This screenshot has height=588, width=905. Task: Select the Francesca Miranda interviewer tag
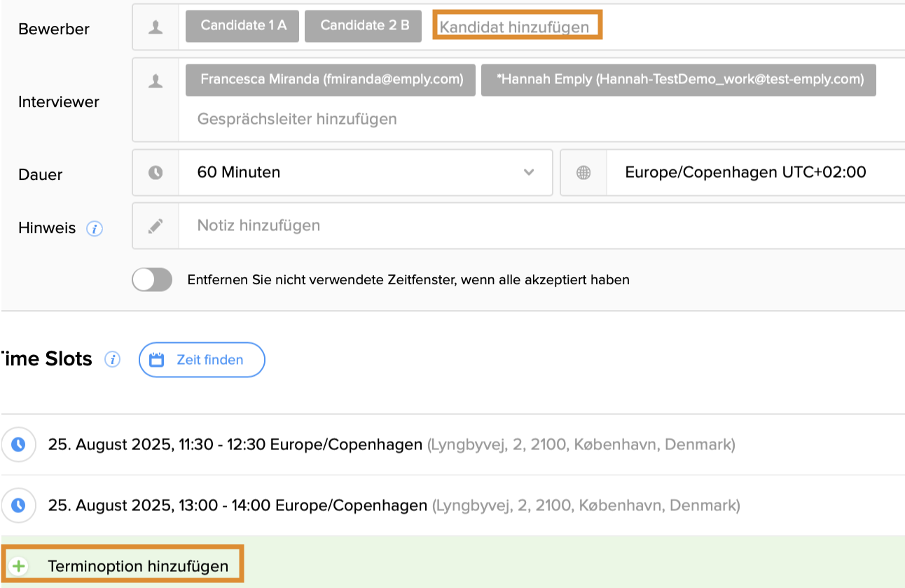pyautogui.click(x=331, y=80)
